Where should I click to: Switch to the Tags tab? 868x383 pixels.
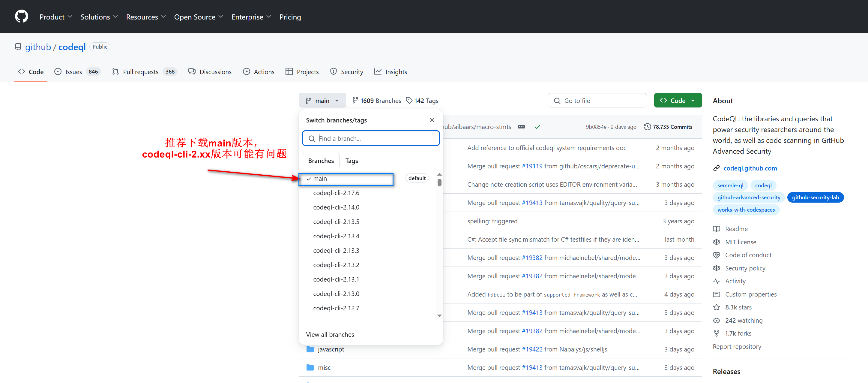[352, 161]
